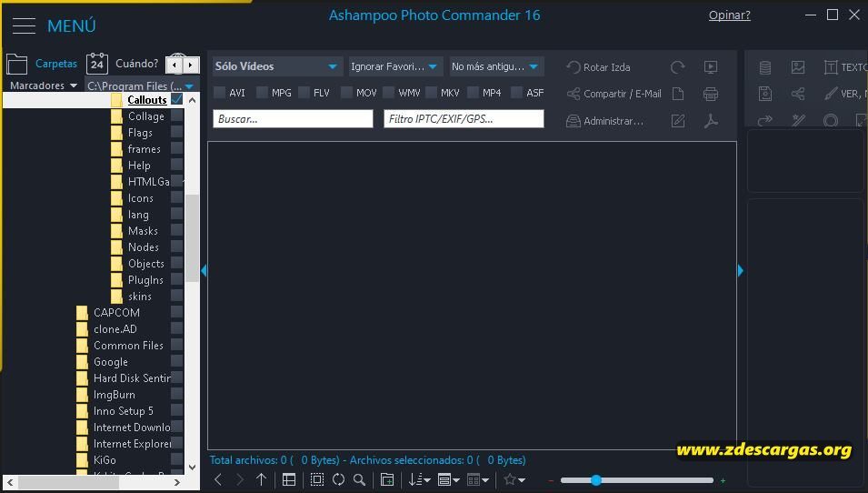Click Compartir / E-Mail button
The width and height of the screenshot is (868, 493).
[614, 94]
